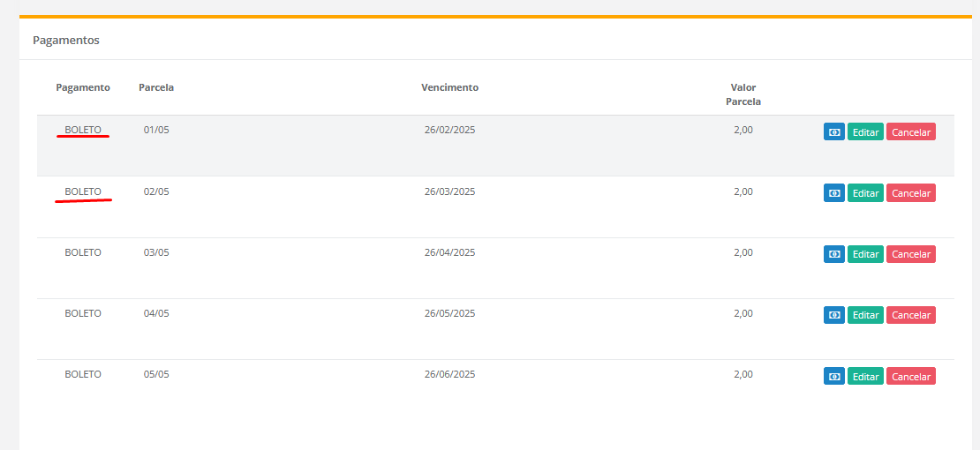The height and width of the screenshot is (450, 980).
Task: Click the blue payment icon for installment 05/05
Action: pos(833,377)
